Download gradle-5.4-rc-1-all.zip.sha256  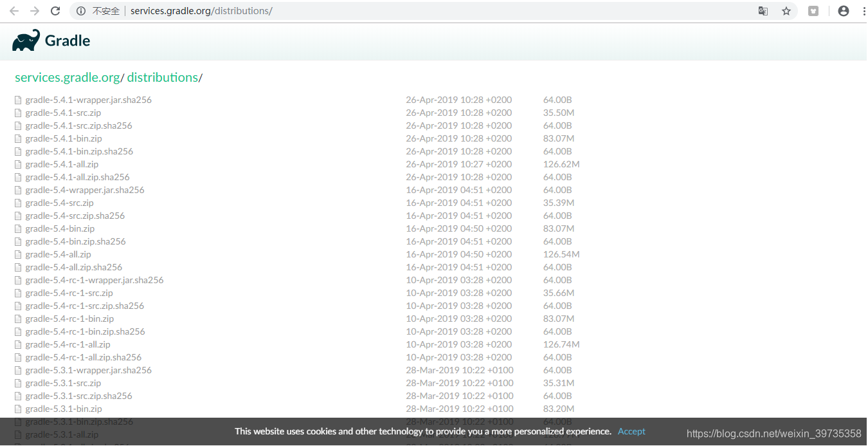(84, 357)
